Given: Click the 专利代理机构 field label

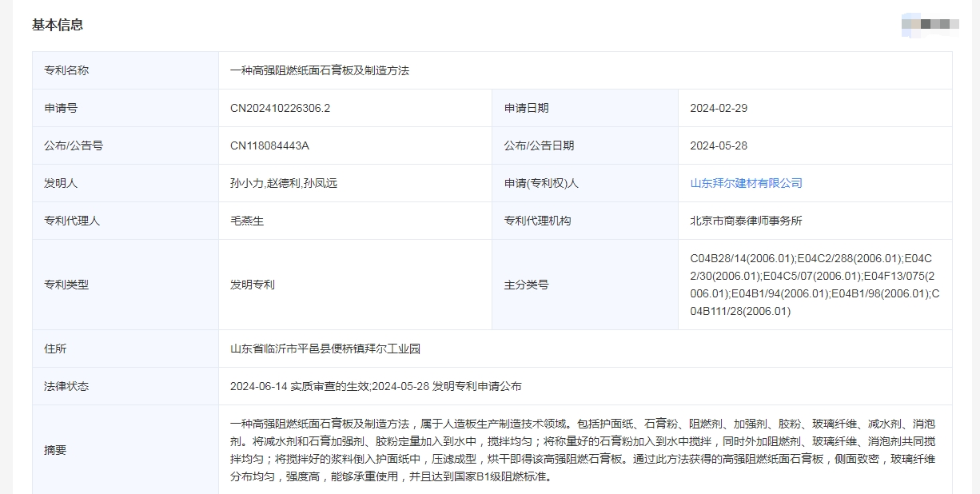Looking at the screenshot, I should [x=537, y=221].
